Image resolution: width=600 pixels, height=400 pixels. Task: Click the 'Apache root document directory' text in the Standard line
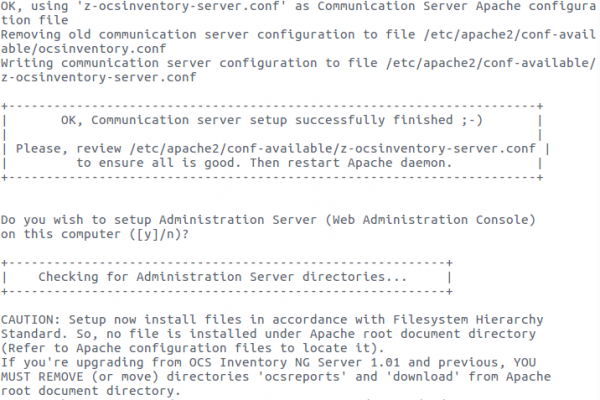[423, 334]
